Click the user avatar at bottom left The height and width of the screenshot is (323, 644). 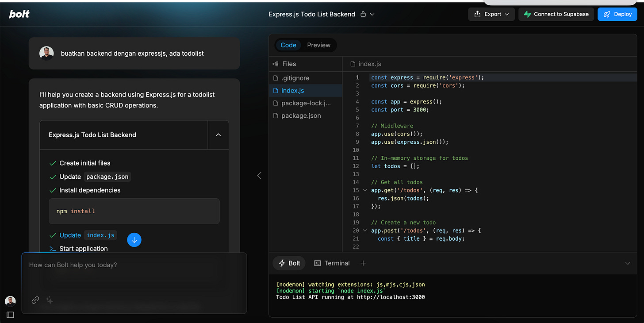pos(10,301)
